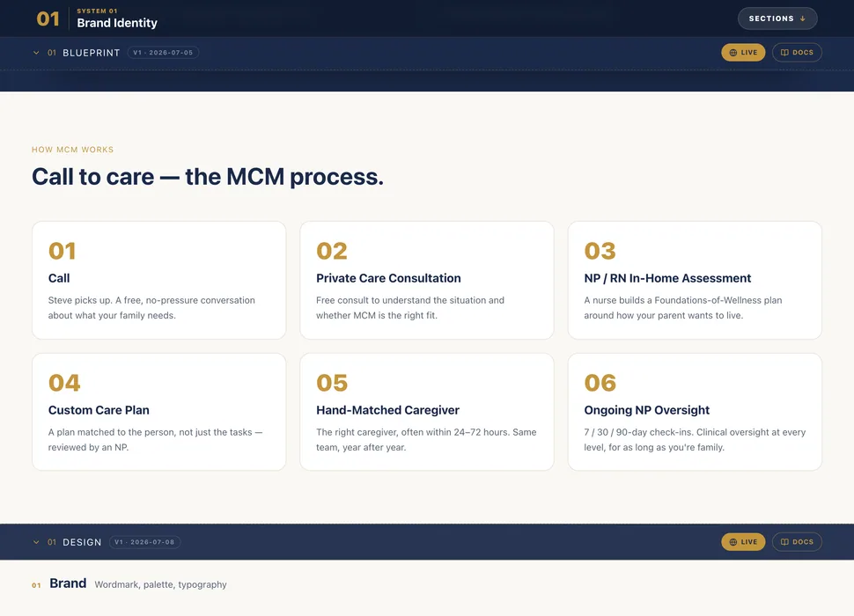
Task: Click the description starting A plan matched
Action: point(155,440)
